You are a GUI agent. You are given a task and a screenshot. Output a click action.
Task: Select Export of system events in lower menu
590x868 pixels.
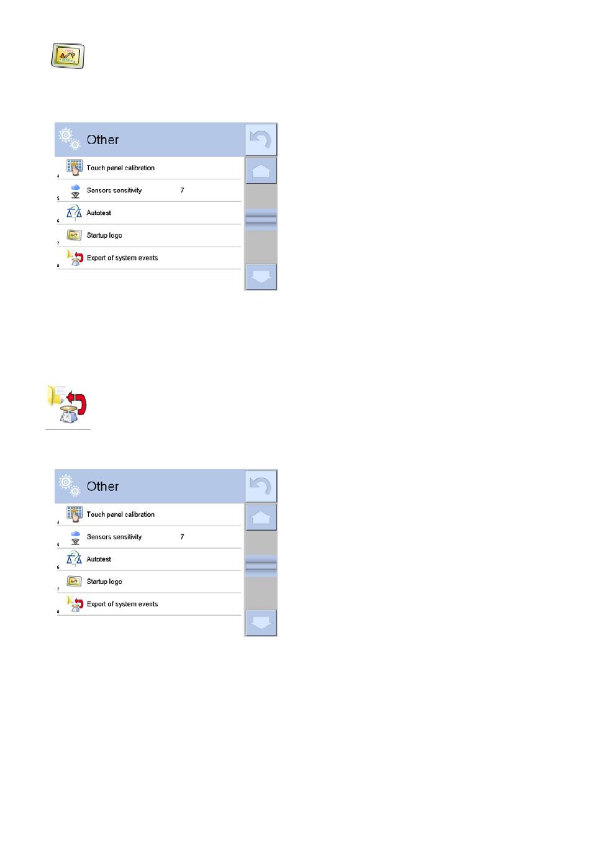[149, 604]
